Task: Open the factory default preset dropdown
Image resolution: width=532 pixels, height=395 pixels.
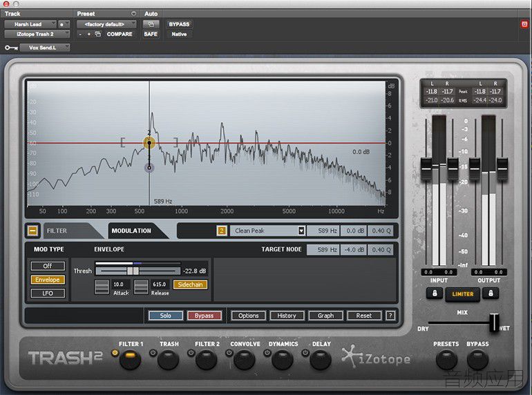Action: click(x=106, y=24)
